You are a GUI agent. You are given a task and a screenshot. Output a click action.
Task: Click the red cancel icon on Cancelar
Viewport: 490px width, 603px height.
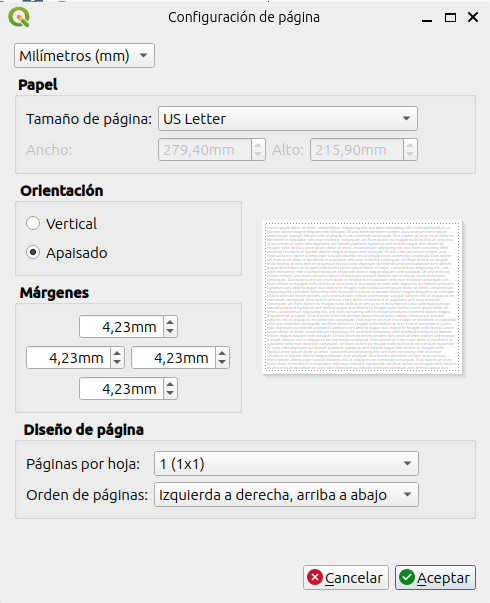(x=315, y=577)
